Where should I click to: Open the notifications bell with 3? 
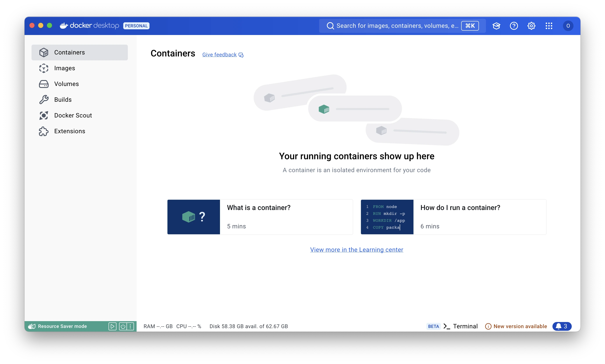pos(562,326)
